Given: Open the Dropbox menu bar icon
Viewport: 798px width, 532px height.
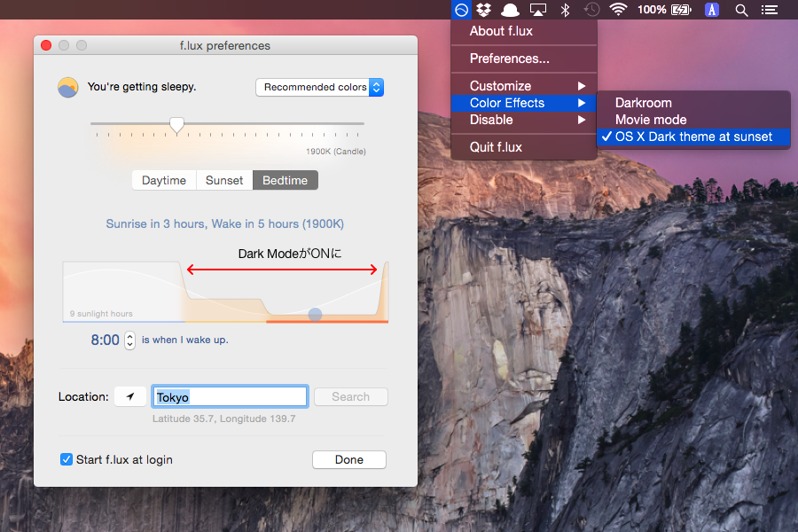Looking at the screenshot, I should [483, 10].
